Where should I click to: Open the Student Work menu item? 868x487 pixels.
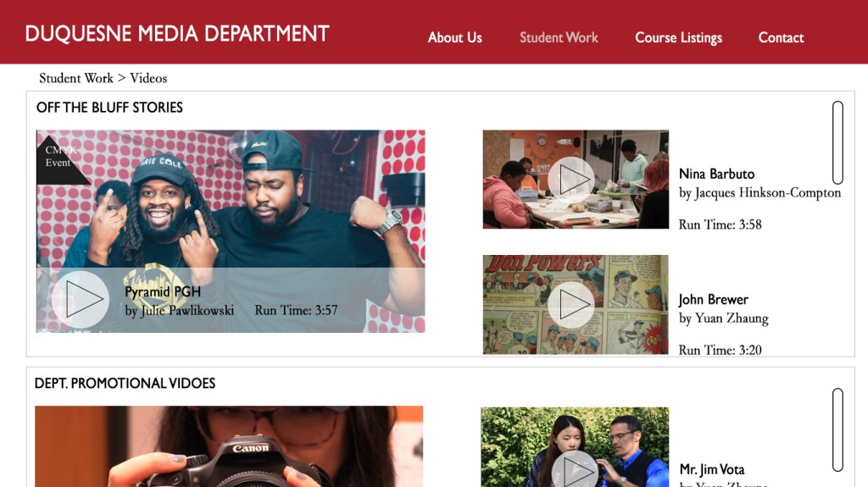click(559, 37)
